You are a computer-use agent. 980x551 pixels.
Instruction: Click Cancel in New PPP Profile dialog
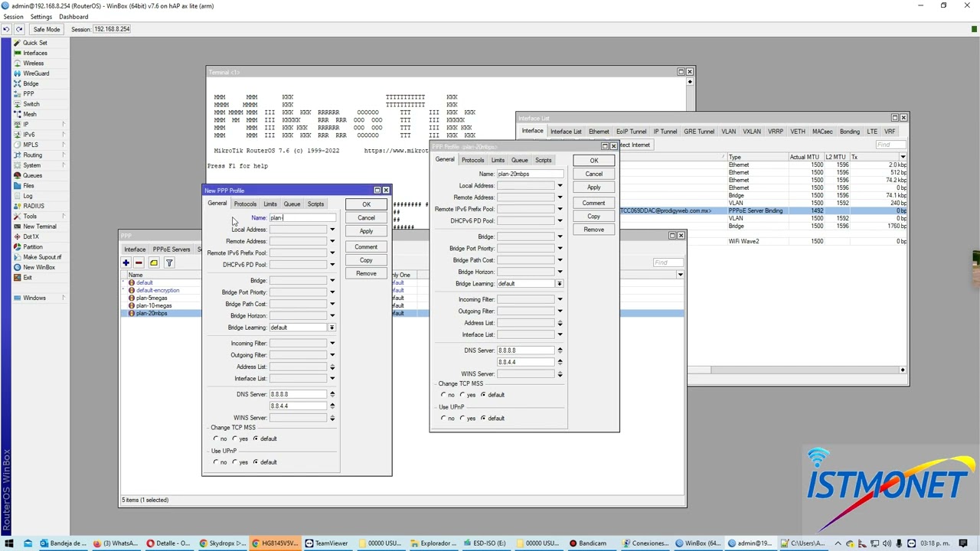tap(366, 218)
